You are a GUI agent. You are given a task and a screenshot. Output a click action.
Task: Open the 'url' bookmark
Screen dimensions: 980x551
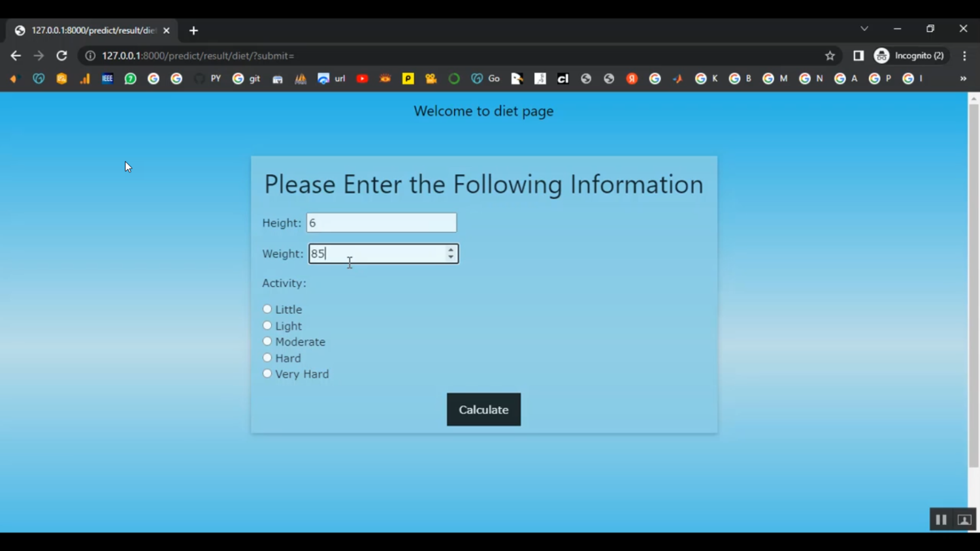pos(331,79)
